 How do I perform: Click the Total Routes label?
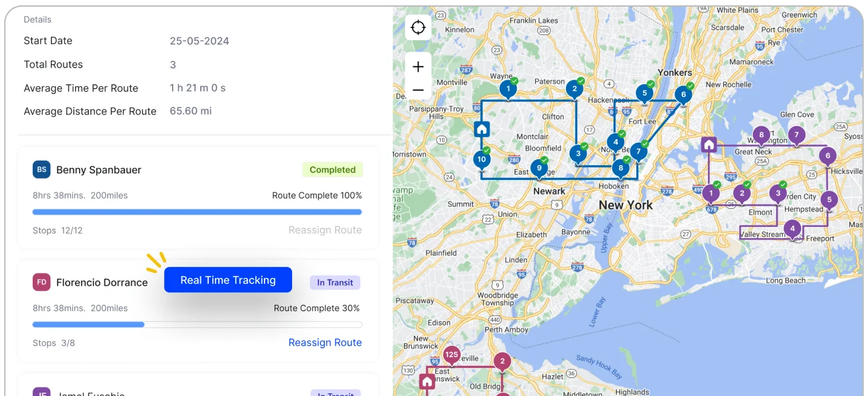tap(54, 65)
